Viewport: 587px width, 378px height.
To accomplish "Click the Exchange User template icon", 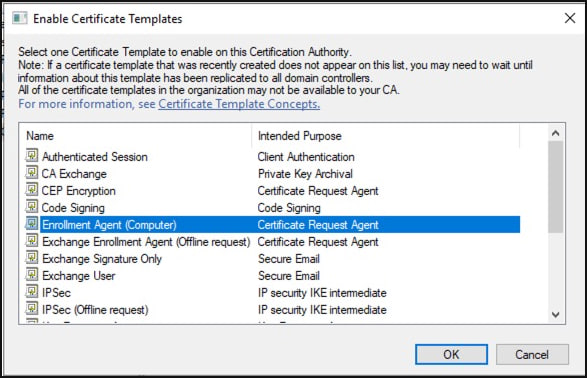I will point(32,274).
